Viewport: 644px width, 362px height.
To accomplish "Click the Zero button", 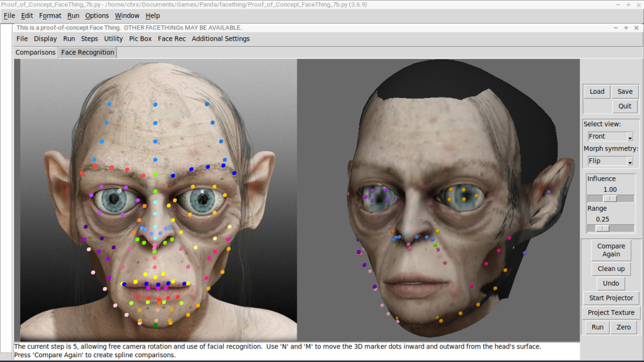I will 623,327.
